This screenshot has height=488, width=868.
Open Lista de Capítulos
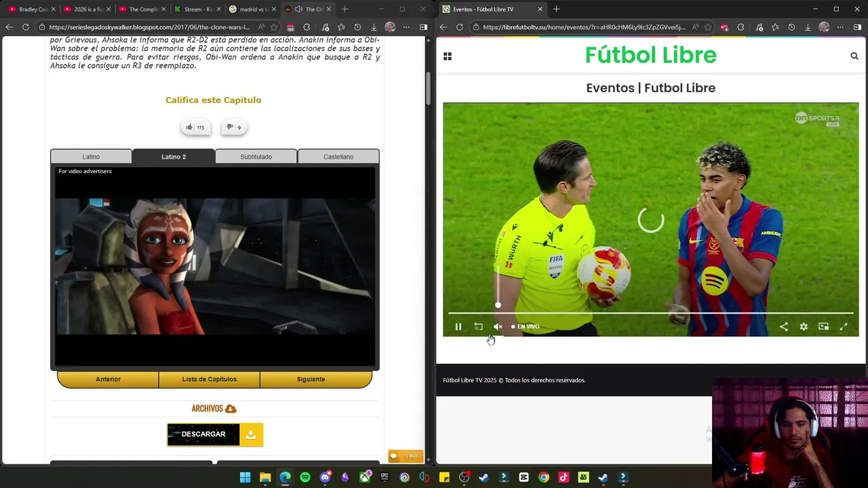click(x=209, y=380)
